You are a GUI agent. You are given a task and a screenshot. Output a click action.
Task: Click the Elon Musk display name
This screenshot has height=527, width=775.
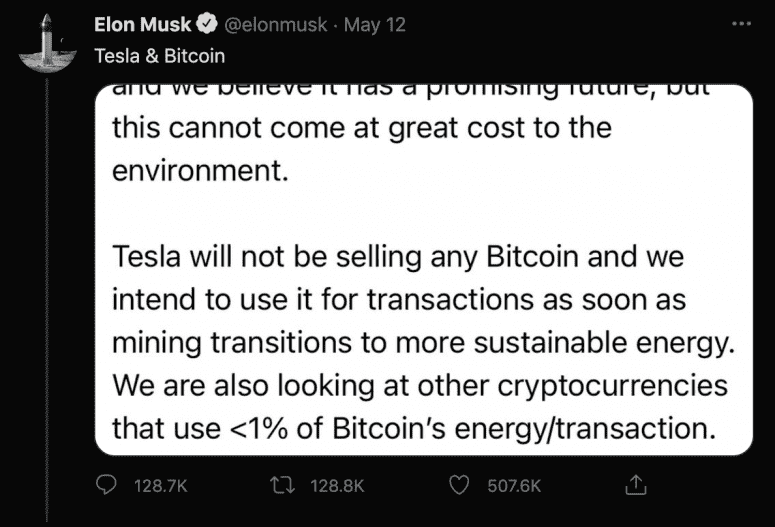(144, 25)
